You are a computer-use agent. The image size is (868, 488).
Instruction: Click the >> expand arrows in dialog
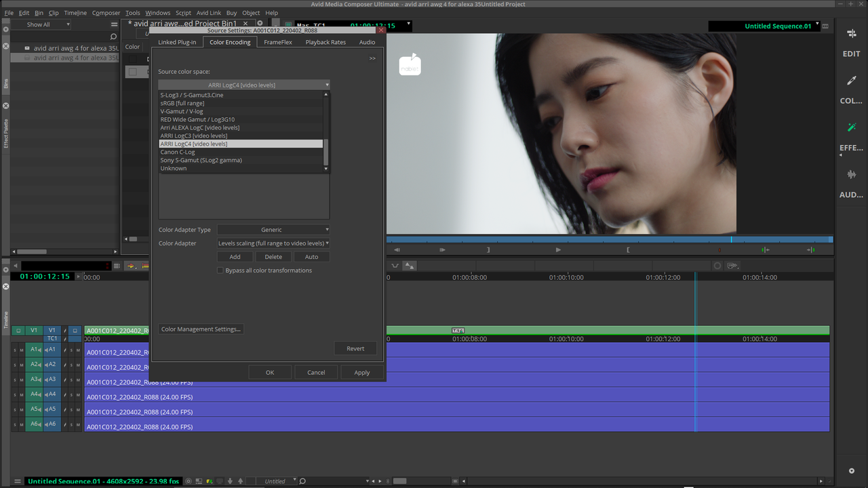pos(372,58)
